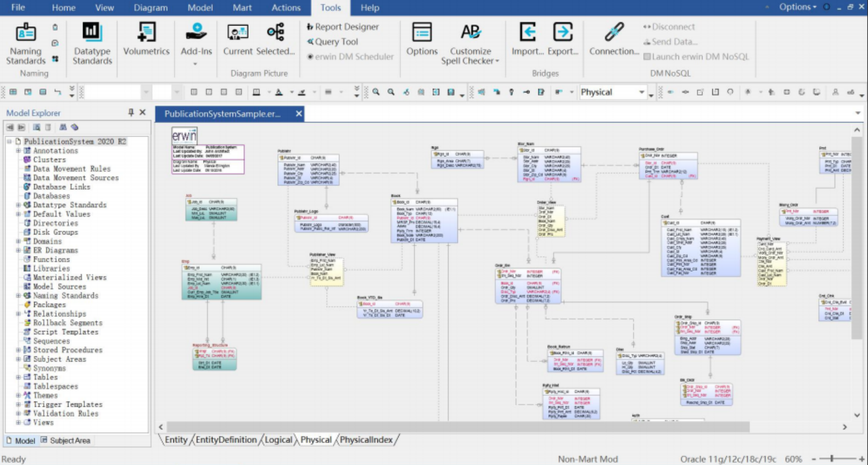The height and width of the screenshot is (465, 868).
Task: Click zoom in magnifier toolbar icon
Action: tap(376, 92)
